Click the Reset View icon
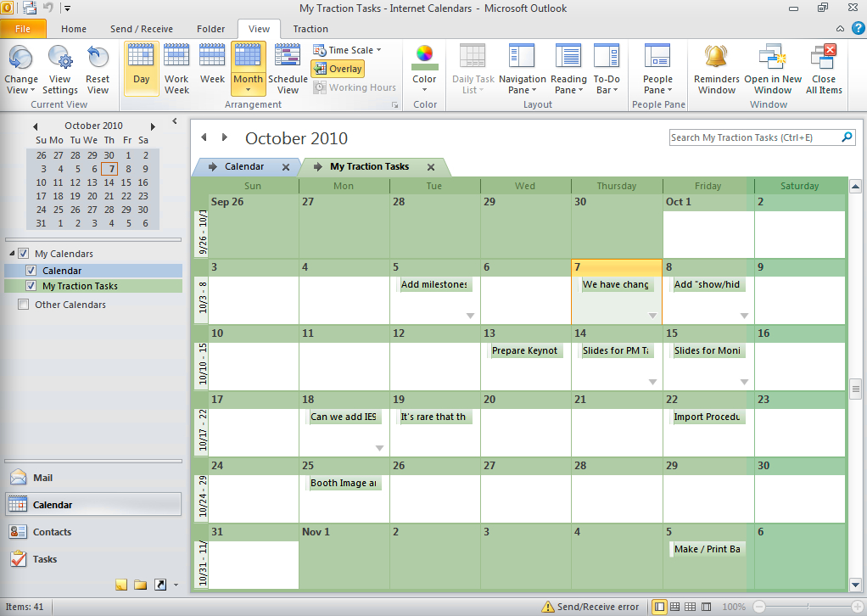867x616 pixels. (98, 68)
